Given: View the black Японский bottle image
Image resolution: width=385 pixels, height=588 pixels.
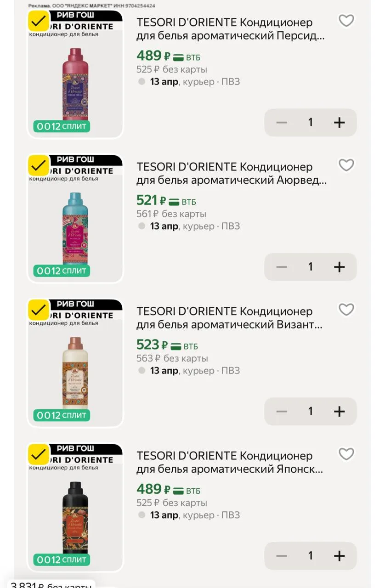Looking at the screenshot, I should coord(75,517).
